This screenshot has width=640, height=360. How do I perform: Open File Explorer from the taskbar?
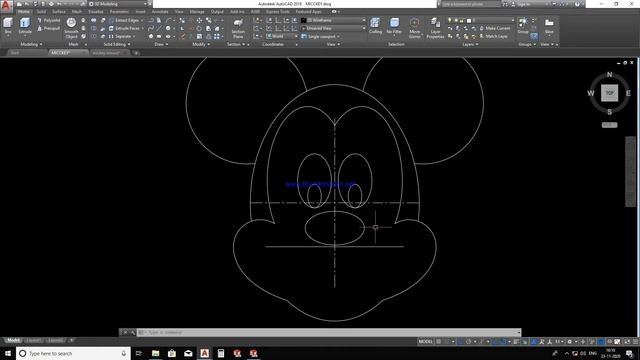156,353
